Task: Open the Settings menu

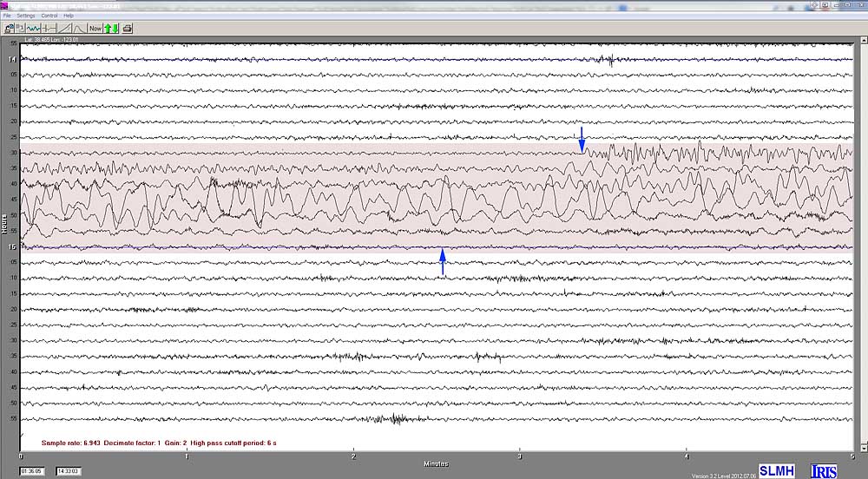Action: click(x=25, y=16)
